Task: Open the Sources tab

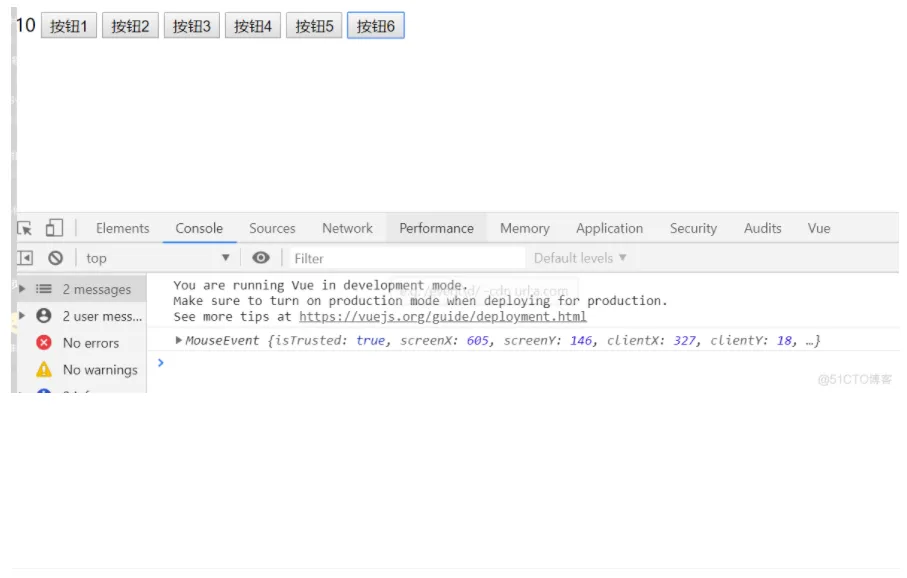Action: 272,229
